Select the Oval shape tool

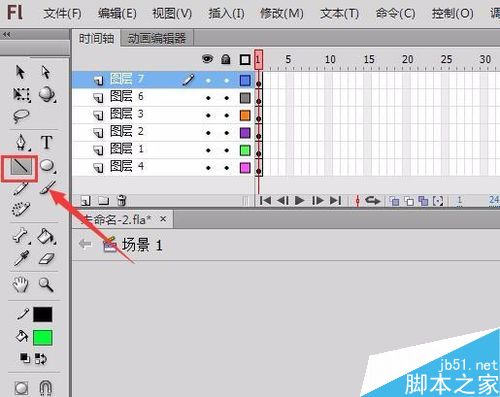(x=47, y=165)
